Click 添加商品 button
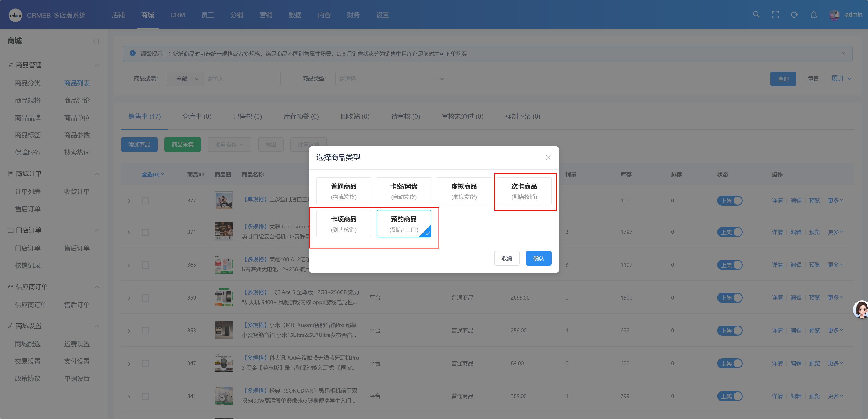 [139, 144]
